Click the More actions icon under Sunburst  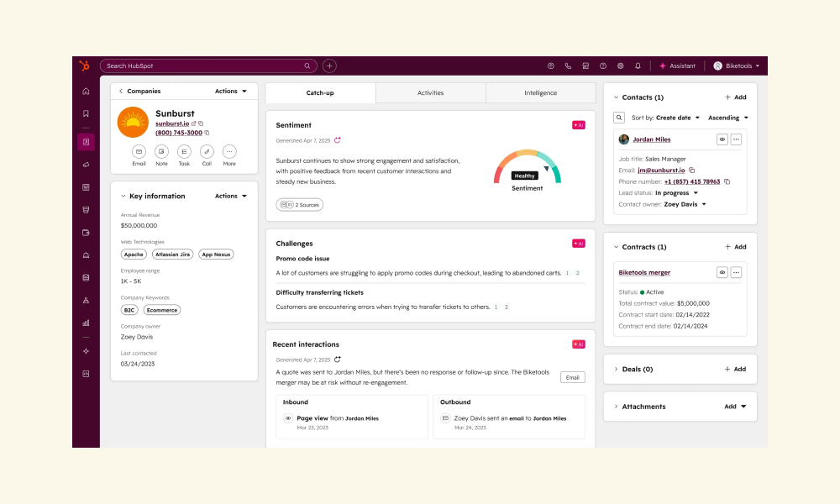[229, 151]
